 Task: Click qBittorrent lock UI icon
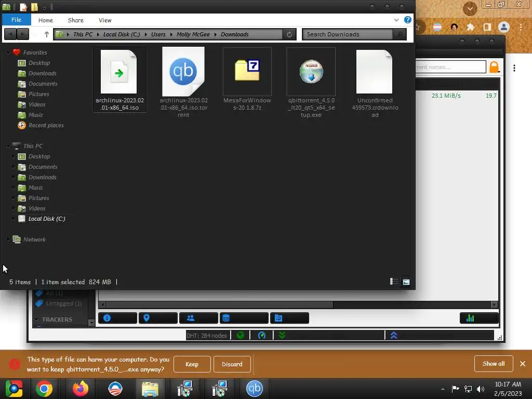(495, 67)
